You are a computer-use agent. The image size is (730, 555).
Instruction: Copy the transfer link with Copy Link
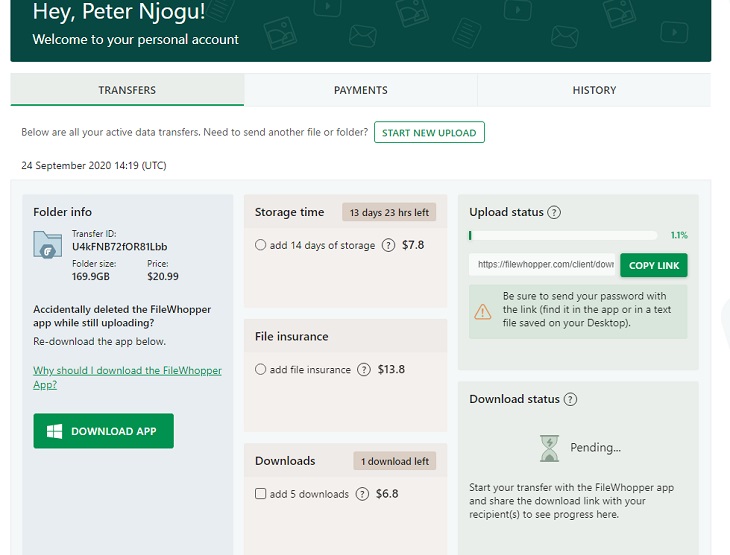654,265
